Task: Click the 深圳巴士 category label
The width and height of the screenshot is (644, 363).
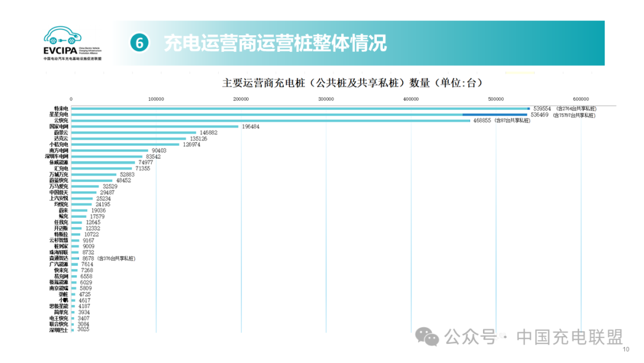Action: coord(58,330)
